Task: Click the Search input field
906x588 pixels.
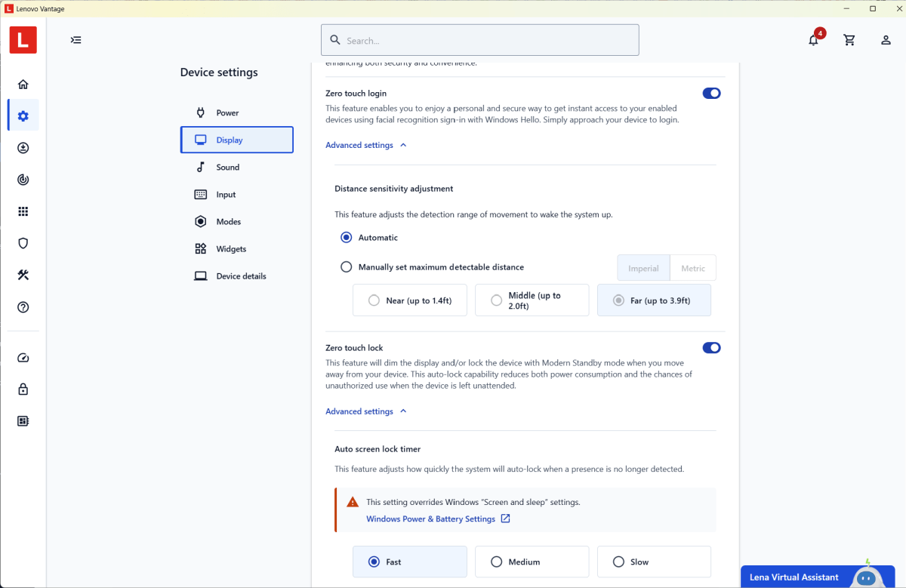Action: pos(480,40)
